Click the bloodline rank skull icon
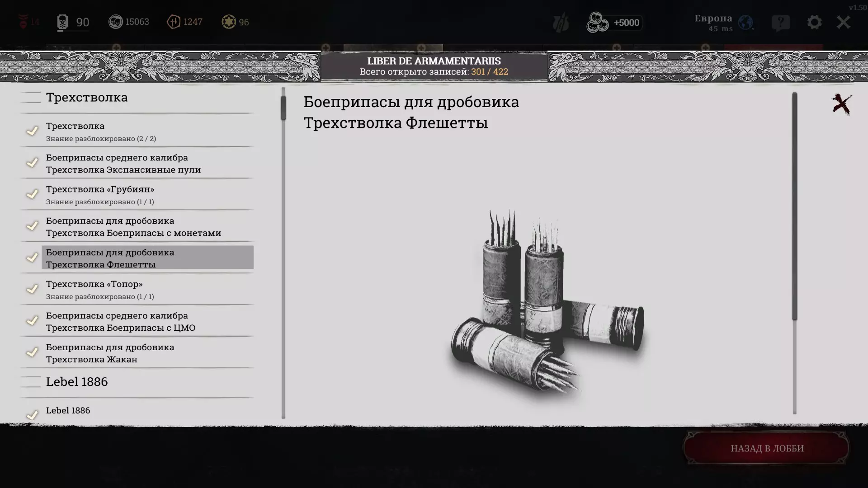Screen dimensions: 868x488 point(62,22)
